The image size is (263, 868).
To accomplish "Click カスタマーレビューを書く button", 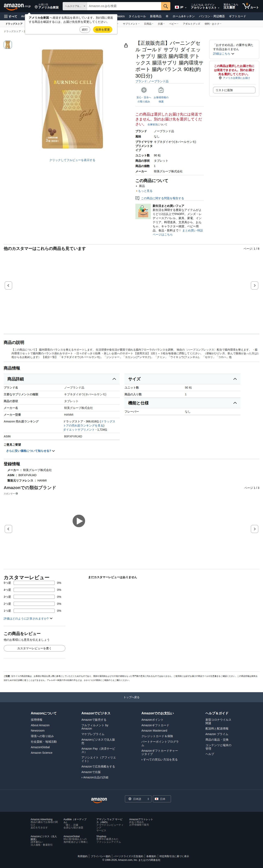I will coord(35,648).
